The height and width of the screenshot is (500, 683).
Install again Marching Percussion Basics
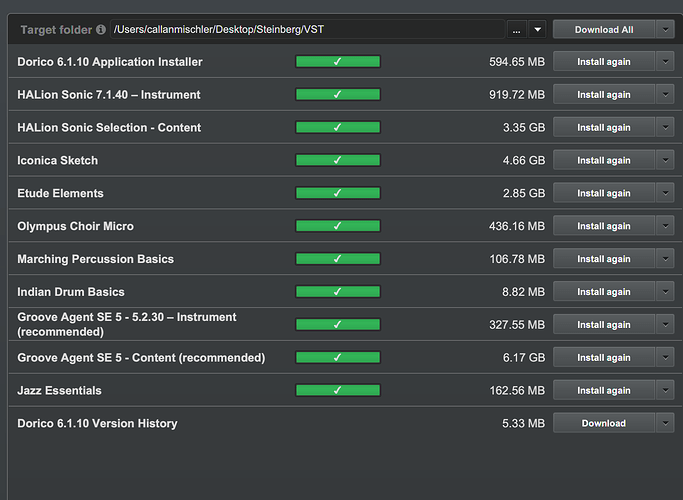click(x=604, y=259)
